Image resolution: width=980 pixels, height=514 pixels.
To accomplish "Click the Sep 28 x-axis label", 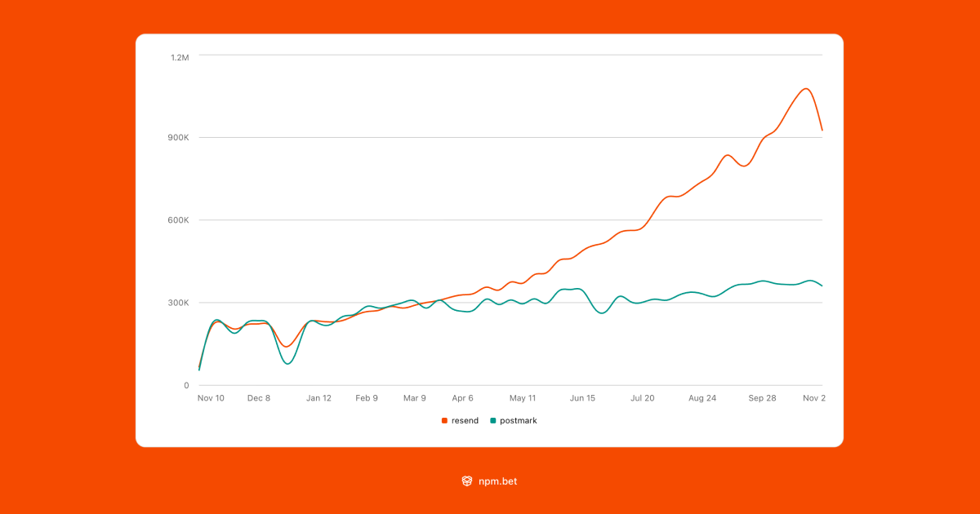I will click(x=762, y=398).
